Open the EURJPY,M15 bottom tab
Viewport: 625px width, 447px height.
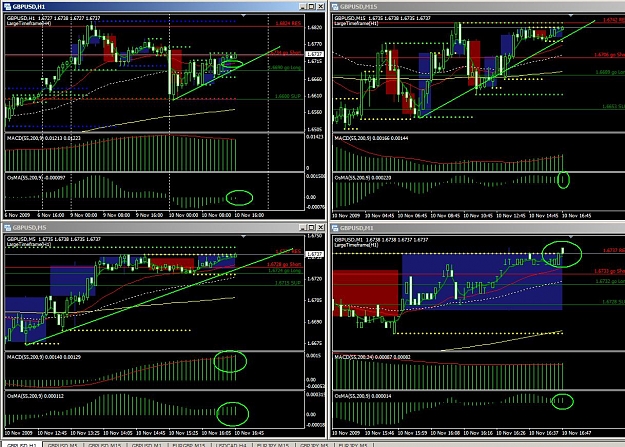coord(273,445)
